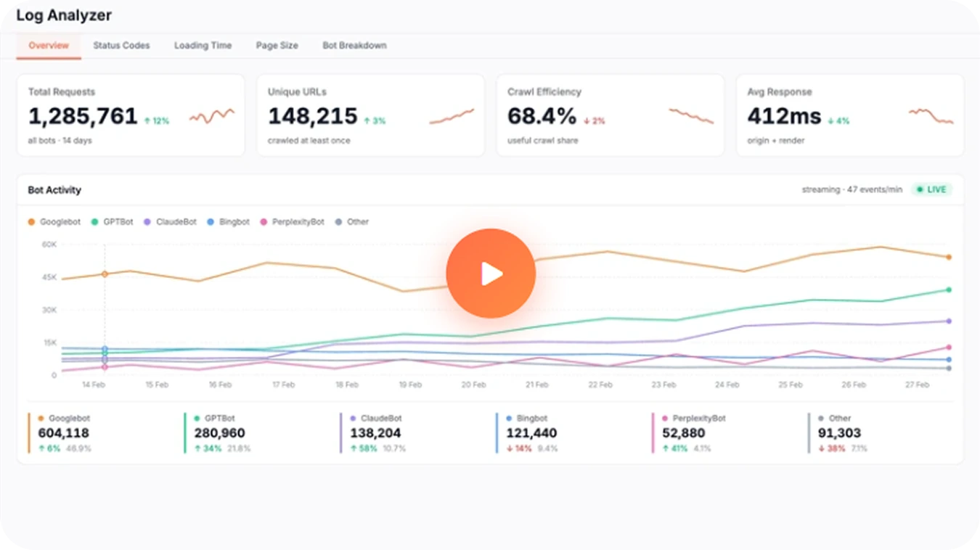Click the PerplexityBot total 52,880
Image resolution: width=980 pixels, height=550 pixels.
pyautogui.click(x=683, y=433)
